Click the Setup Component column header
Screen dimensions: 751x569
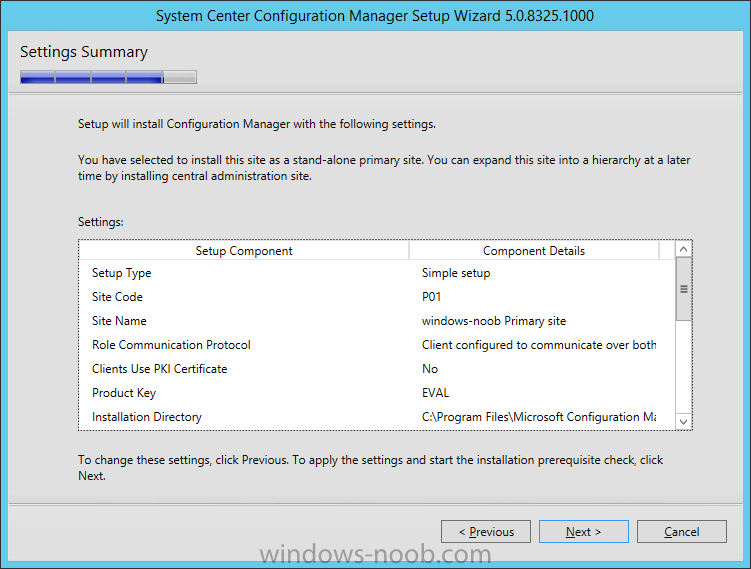click(x=244, y=250)
